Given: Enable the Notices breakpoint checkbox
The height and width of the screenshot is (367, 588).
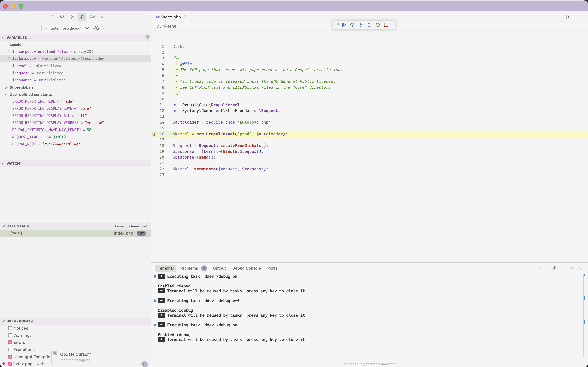Looking at the screenshot, I should (10, 328).
